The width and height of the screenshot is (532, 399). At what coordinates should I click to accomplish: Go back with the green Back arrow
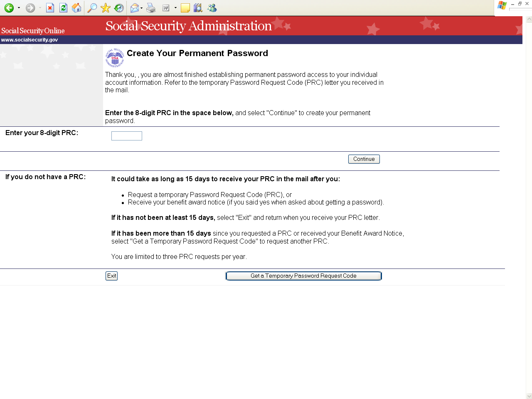[x=9, y=8]
